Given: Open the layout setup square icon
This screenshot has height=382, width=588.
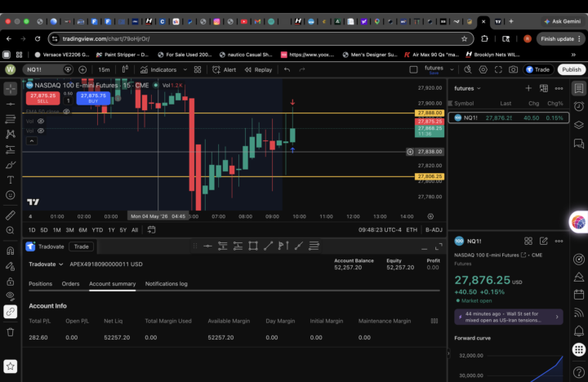Looking at the screenshot, I should [413, 69].
